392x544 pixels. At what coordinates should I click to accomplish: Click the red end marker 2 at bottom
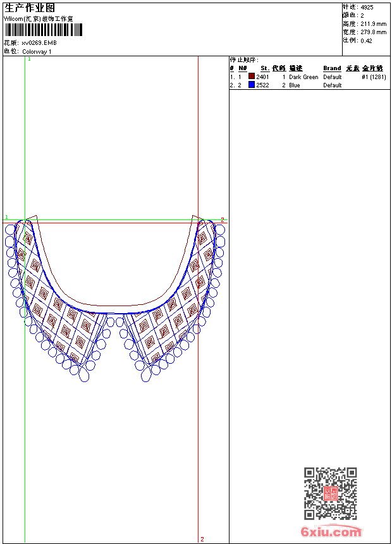[x=202, y=539]
